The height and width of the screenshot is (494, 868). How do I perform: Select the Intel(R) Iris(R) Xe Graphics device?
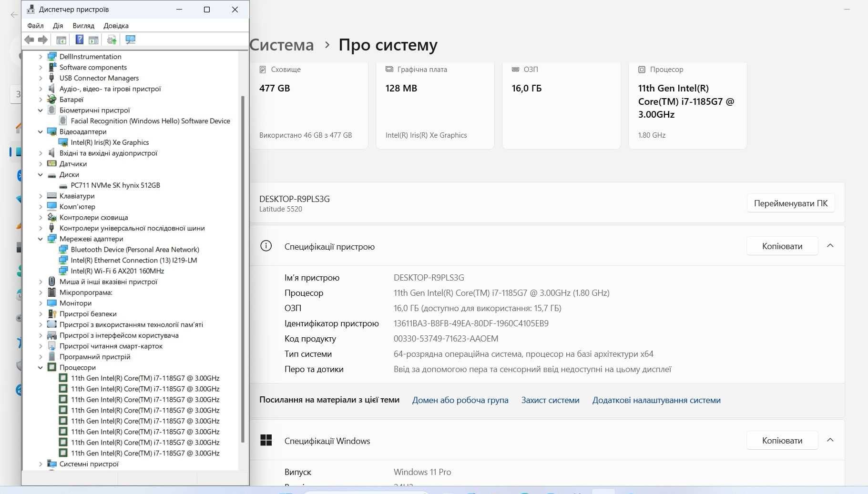pyautogui.click(x=110, y=142)
